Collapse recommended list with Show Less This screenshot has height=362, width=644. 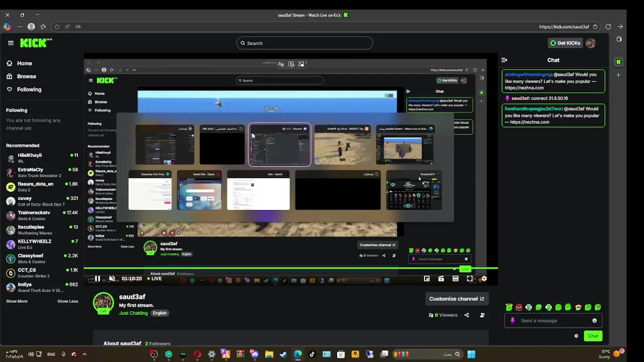(x=67, y=301)
